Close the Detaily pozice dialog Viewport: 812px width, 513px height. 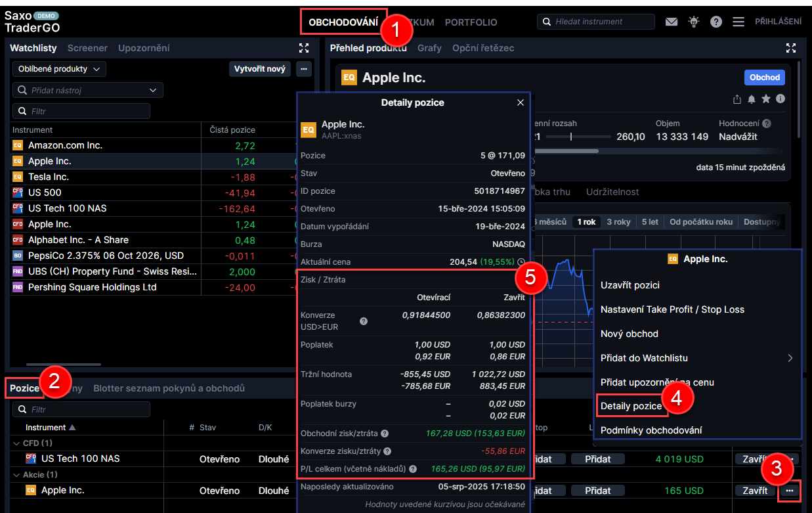pyautogui.click(x=521, y=102)
